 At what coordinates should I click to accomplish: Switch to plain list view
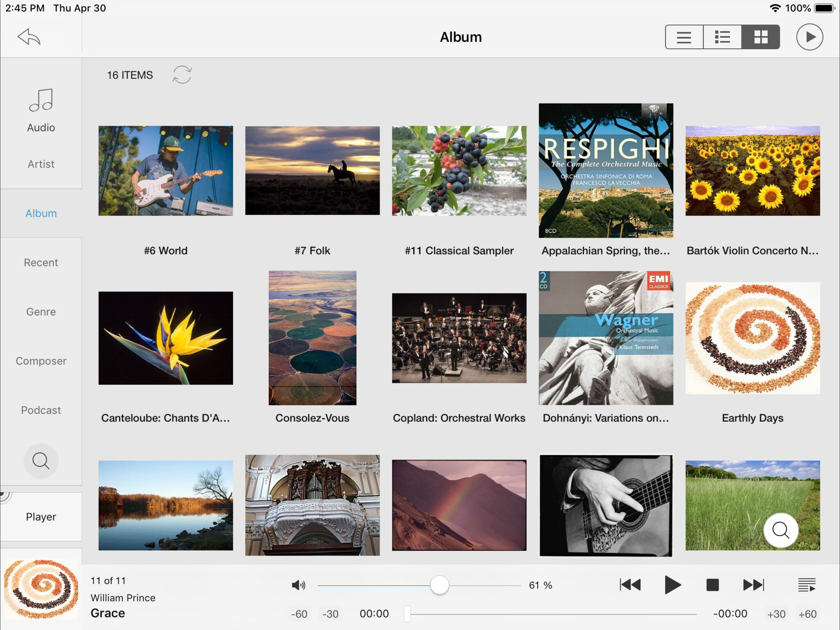coord(684,37)
